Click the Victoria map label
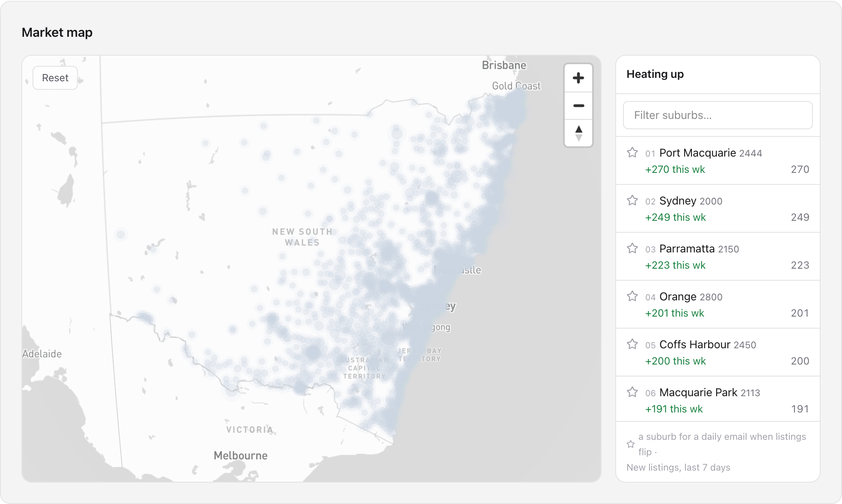842x504 pixels. pos(250,430)
